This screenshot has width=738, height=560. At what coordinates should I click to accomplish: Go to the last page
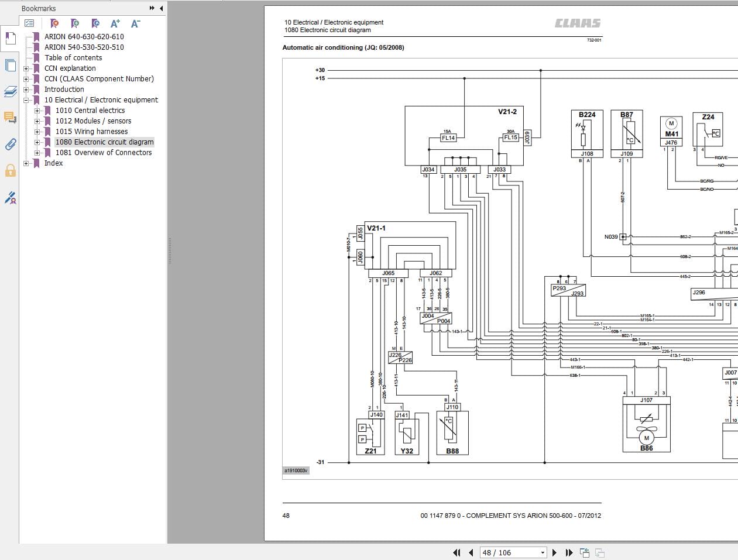click(569, 552)
